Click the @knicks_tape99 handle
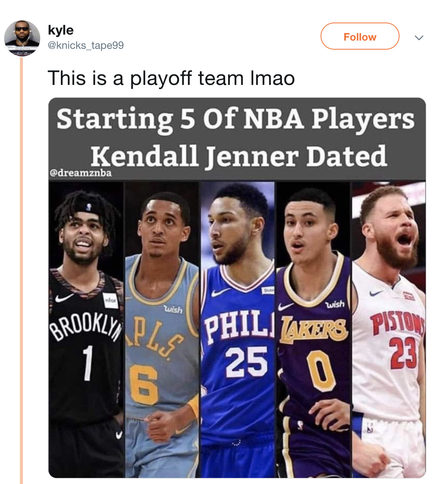 tap(86, 45)
